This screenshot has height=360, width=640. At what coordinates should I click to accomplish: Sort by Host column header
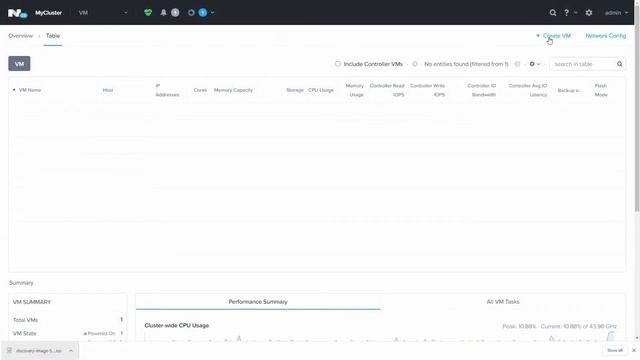coord(108,90)
